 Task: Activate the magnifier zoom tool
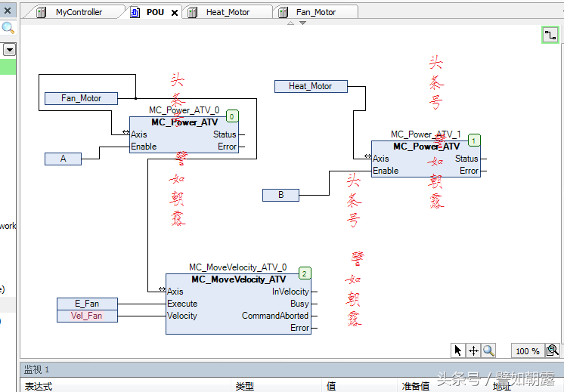(488, 350)
